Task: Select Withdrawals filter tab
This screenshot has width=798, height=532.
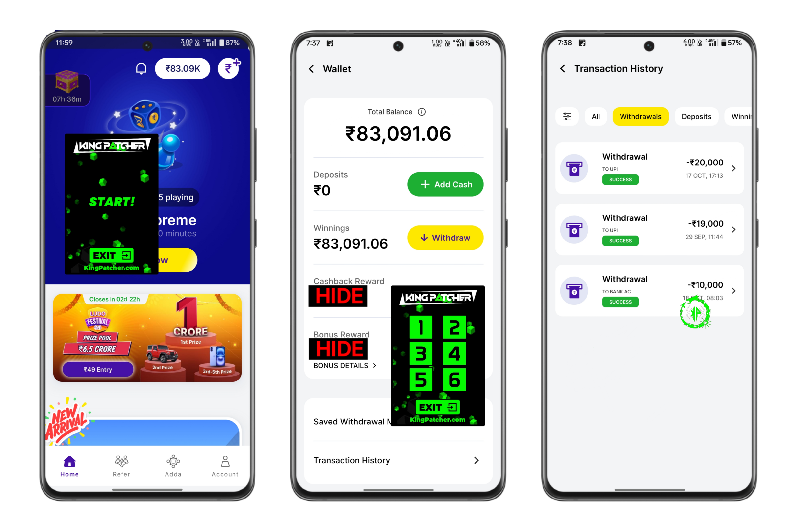Action: point(640,116)
